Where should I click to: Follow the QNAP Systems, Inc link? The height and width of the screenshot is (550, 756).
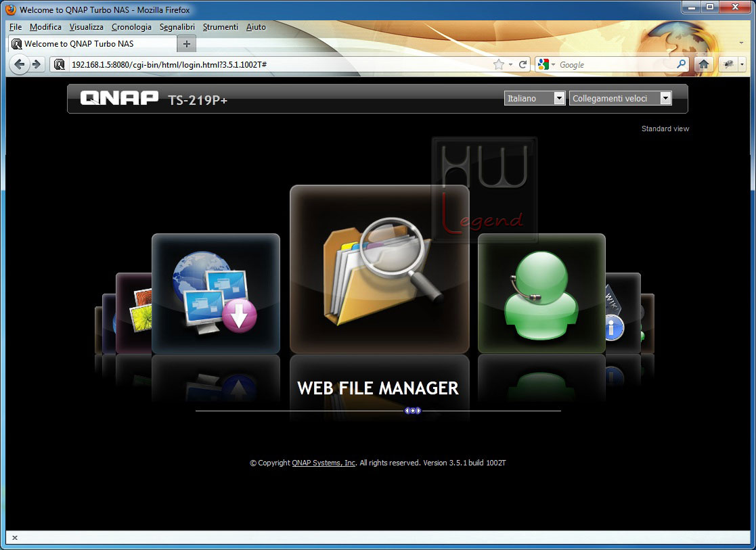(324, 463)
